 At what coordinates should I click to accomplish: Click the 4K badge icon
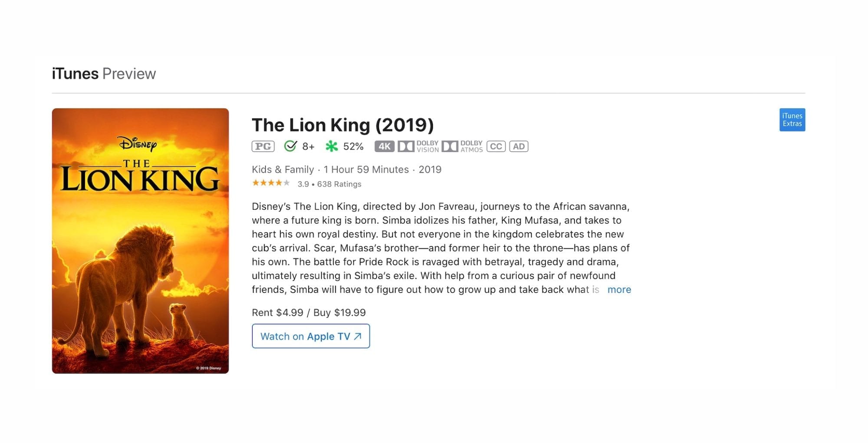click(x=384, y=146)
